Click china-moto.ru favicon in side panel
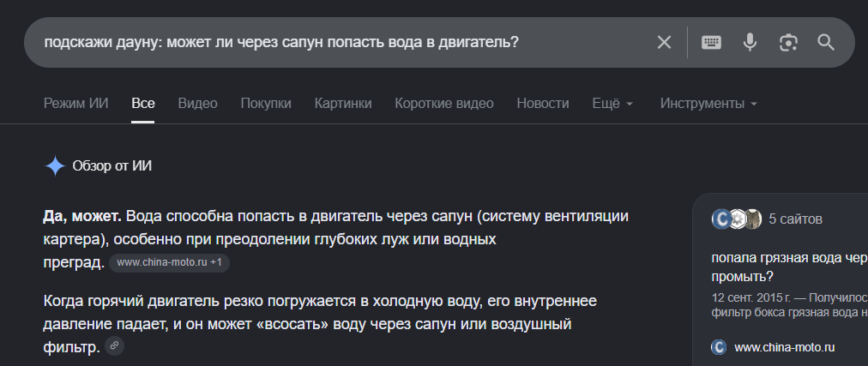The width and height of the screenshot is (868, 366). [x=719, y=347]
